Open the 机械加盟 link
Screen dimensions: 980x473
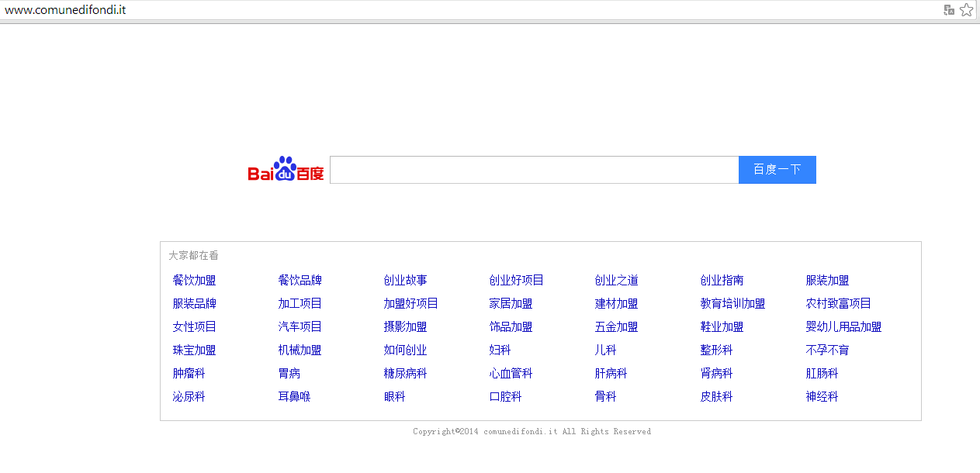[x=300, y=350]
